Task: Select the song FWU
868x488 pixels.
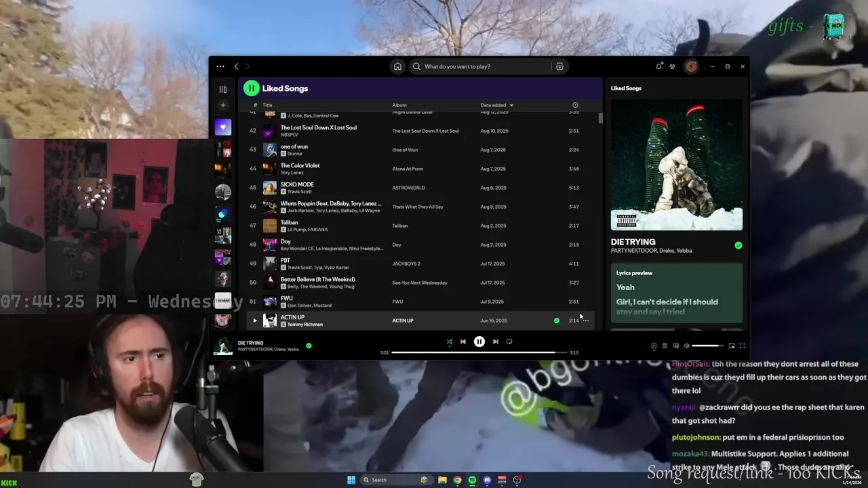Action: click(287, 298)
